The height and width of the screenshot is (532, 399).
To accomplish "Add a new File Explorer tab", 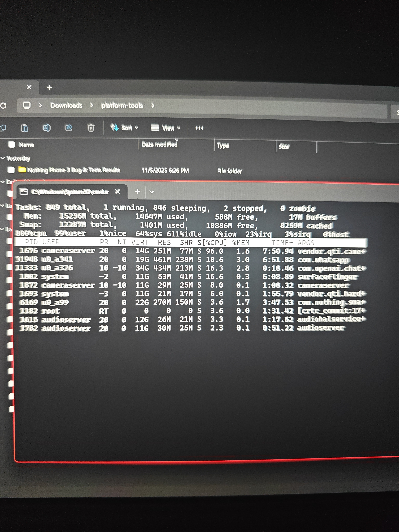I will pyautogui.click(x=49, y=87).
